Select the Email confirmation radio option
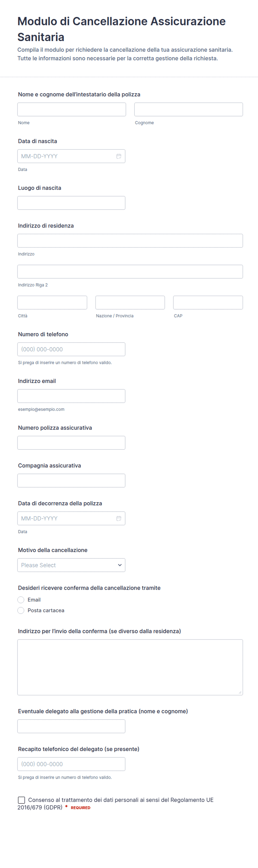Image resolution: width=258 pixels, height=868 pixels. pyautogui.click(x=21, y=600)
